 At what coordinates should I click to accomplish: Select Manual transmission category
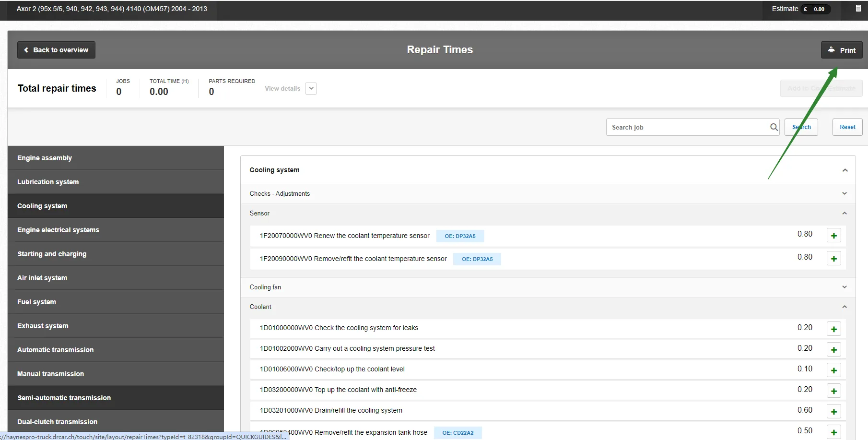pos(116,374)
